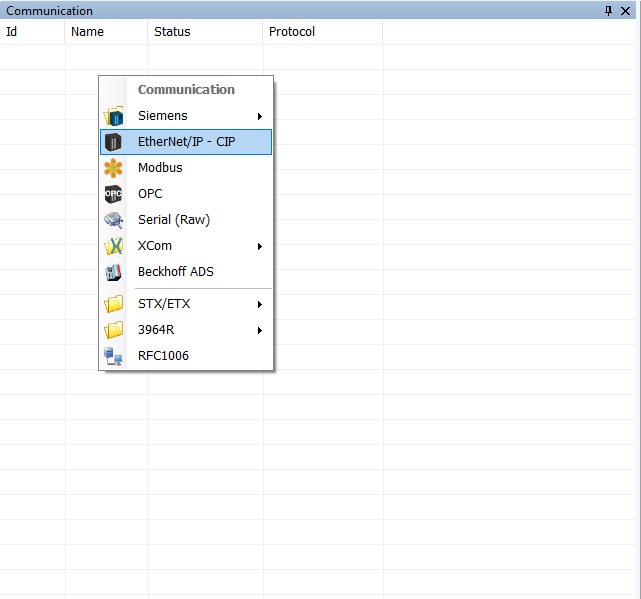
Task: Open the STX/ETX menu entry
Action: [186, 304]
